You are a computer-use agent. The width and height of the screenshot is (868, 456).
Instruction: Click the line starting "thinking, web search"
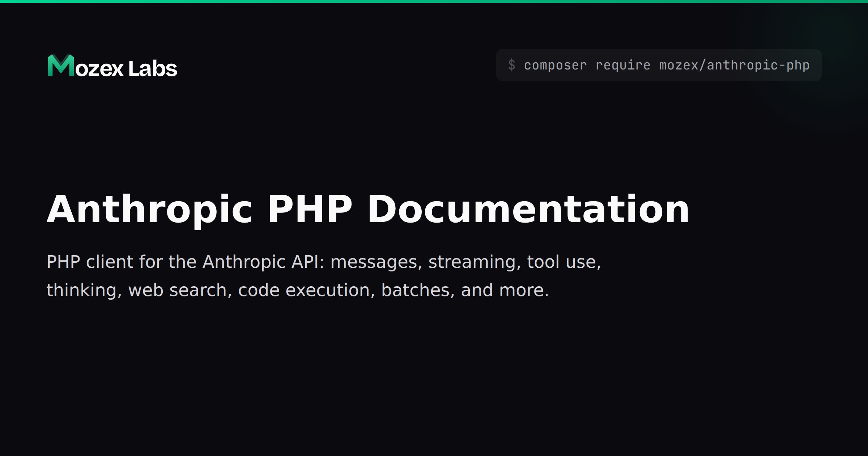point(298,290)
